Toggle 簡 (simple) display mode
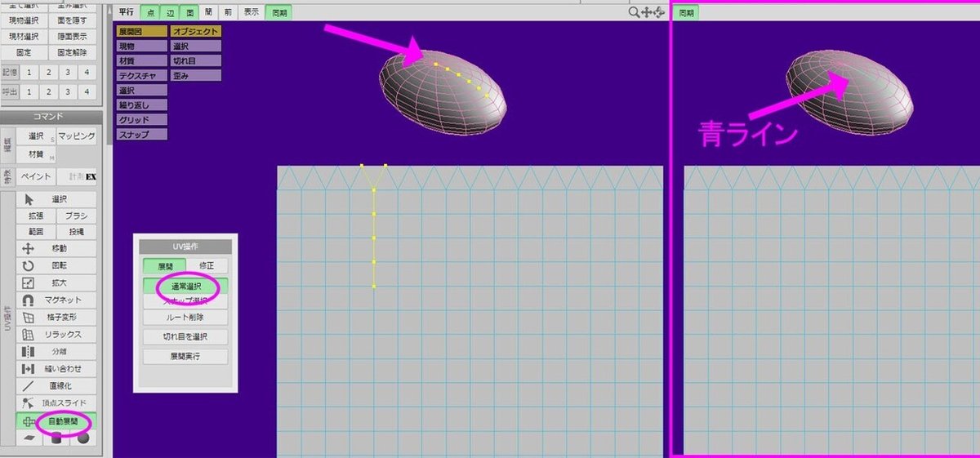 click(209, 12)
